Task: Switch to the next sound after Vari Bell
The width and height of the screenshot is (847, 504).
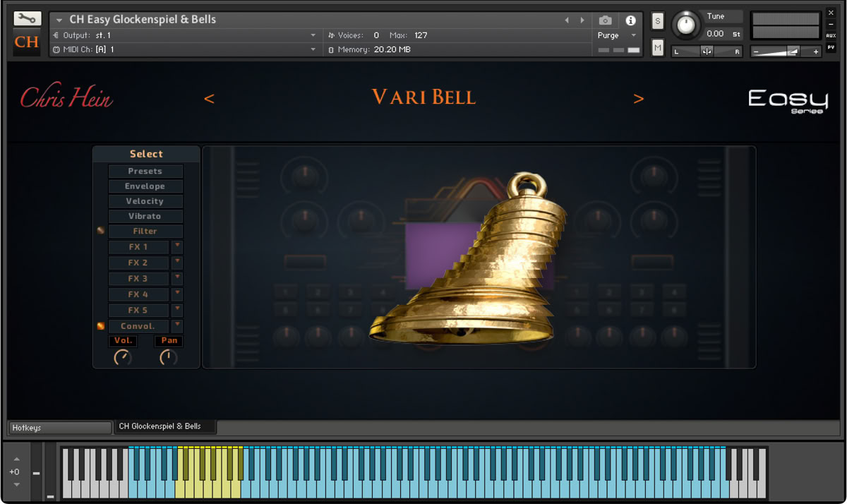Action: coord(638,99)
